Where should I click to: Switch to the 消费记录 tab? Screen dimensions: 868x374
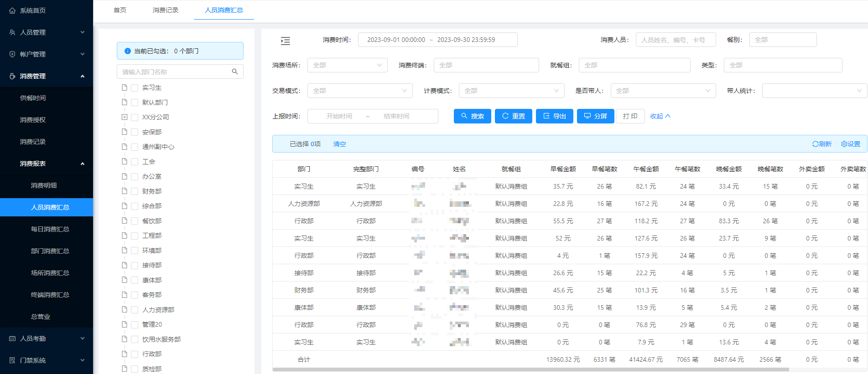click(166, 10)
